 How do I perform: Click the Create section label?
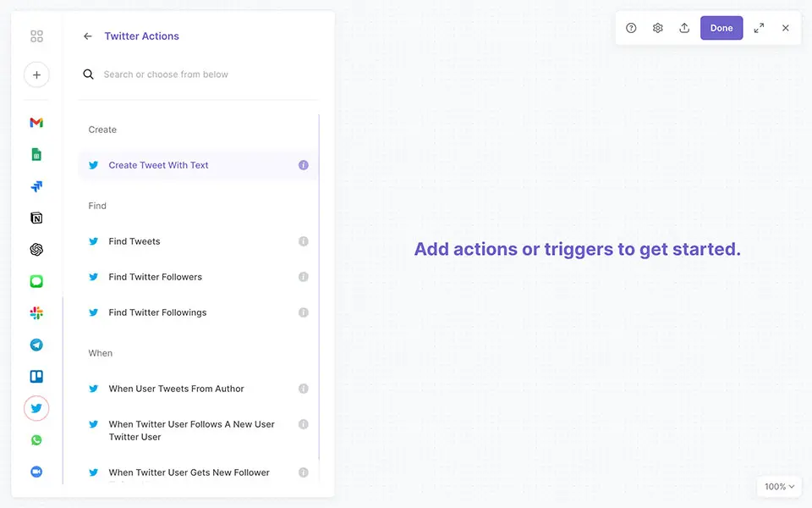(x=102, y=130)
